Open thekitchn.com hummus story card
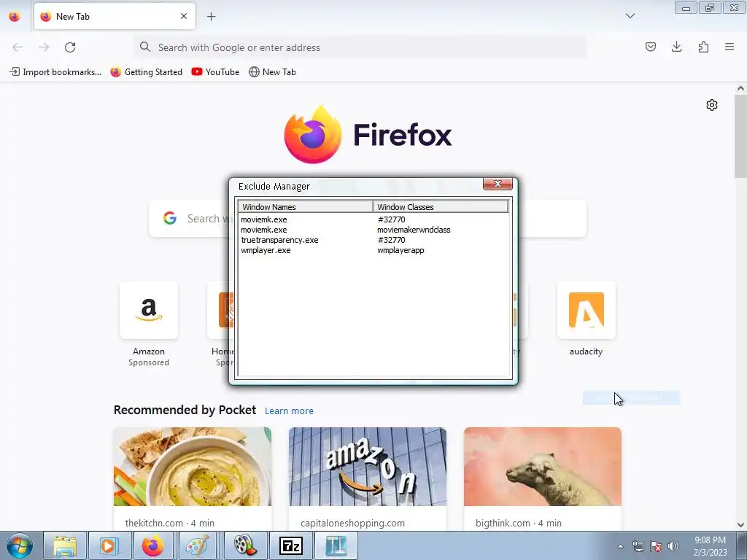 (193, 478)
